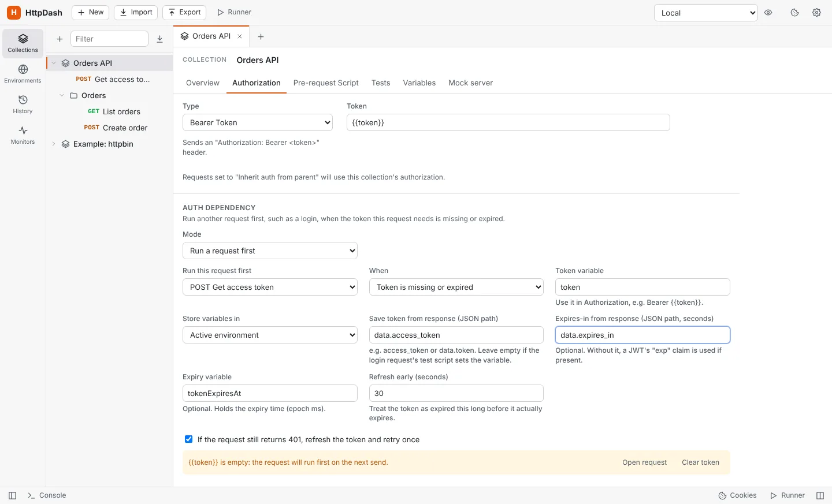Click the Export button
832x504 pixels.
(x=184, y=12)
